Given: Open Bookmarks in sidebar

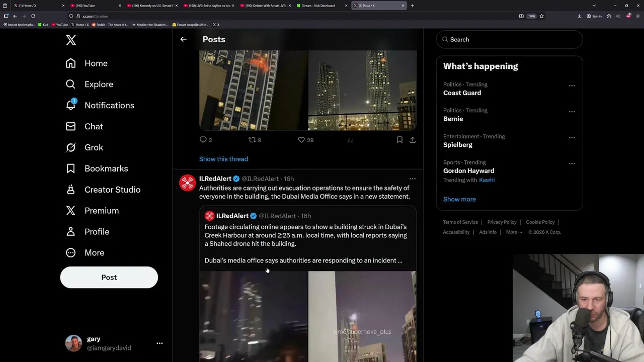Looking at the screenshot, I should pos(97,169).
